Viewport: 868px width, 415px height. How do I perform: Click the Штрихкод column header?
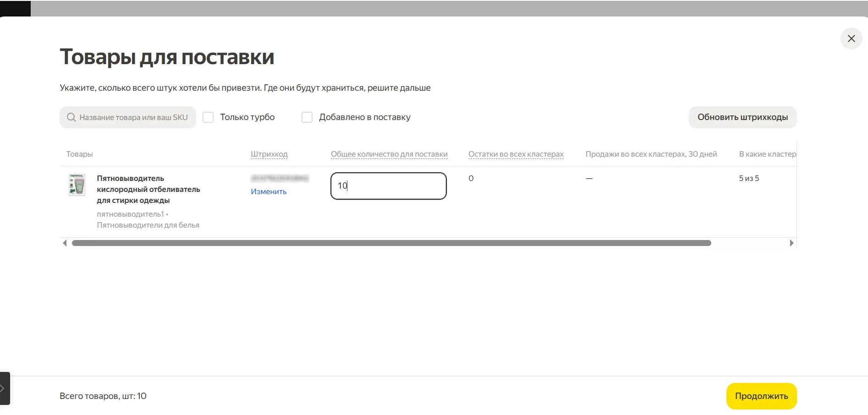click(269, 154)
